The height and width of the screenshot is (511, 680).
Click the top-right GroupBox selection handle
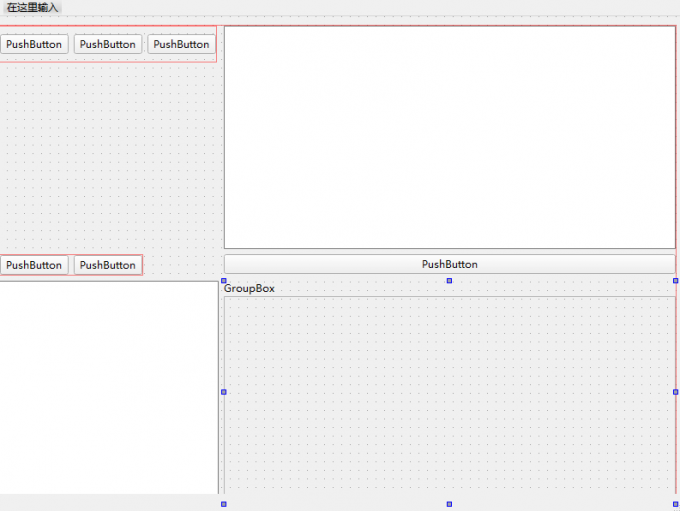pyautogui.click(x=677, y=280)
